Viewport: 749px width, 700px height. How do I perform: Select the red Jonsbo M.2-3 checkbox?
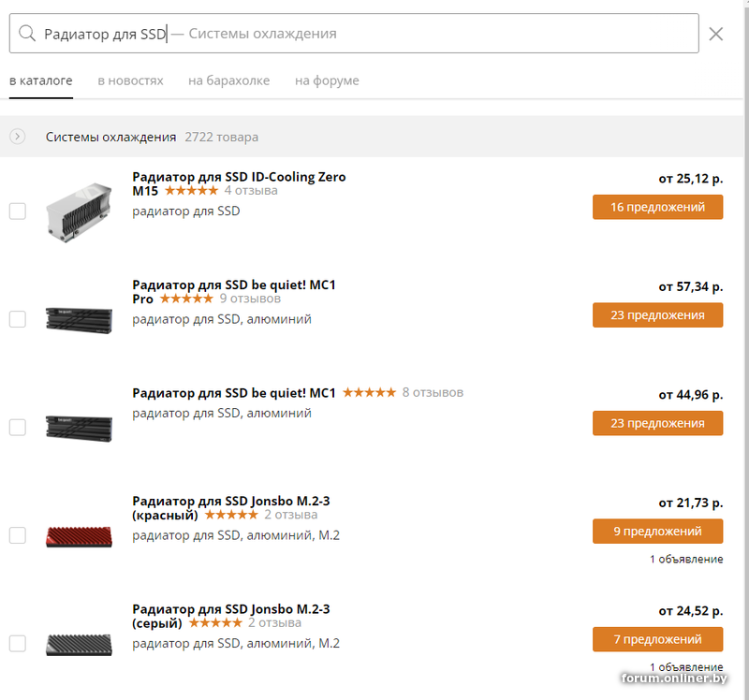(x=17, y=535)
